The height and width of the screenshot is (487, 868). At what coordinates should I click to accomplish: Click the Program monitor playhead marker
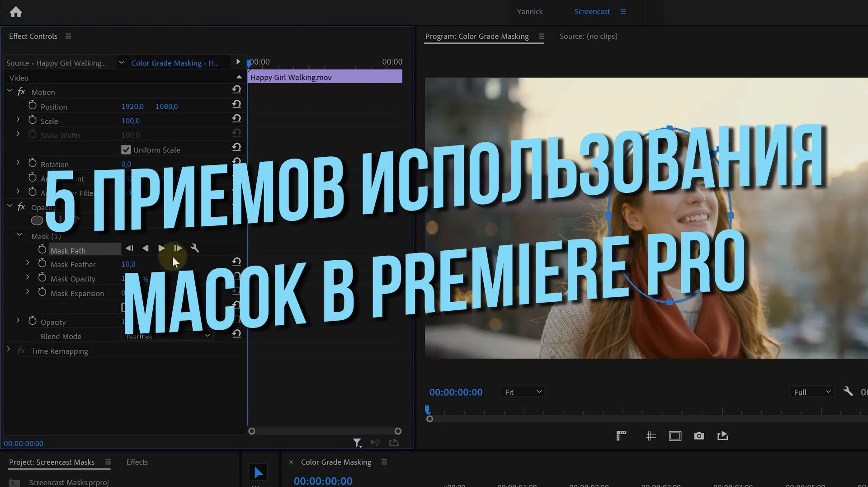pyautogui.click(x=427, y=410)
